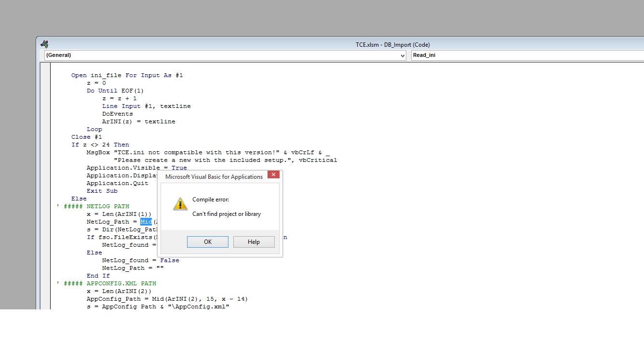This screenshot has width=644, height=347.
Task: Click 'x = Len(ArINI(1))' code line
Action: coord(119,214)
